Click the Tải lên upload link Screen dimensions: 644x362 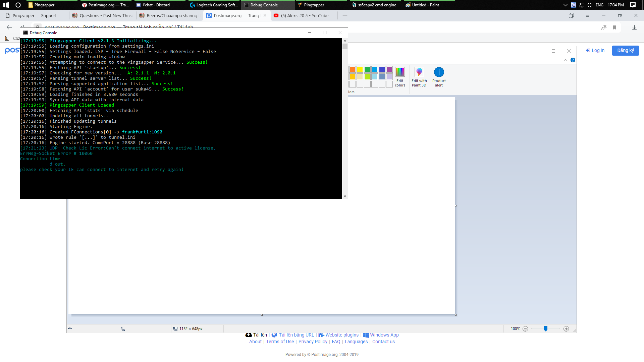coord(256,335)
